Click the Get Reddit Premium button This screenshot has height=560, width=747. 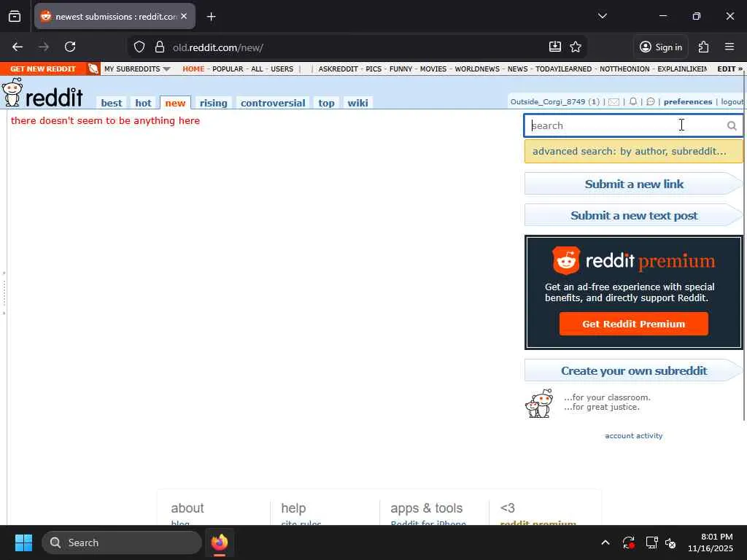(634, 324)
